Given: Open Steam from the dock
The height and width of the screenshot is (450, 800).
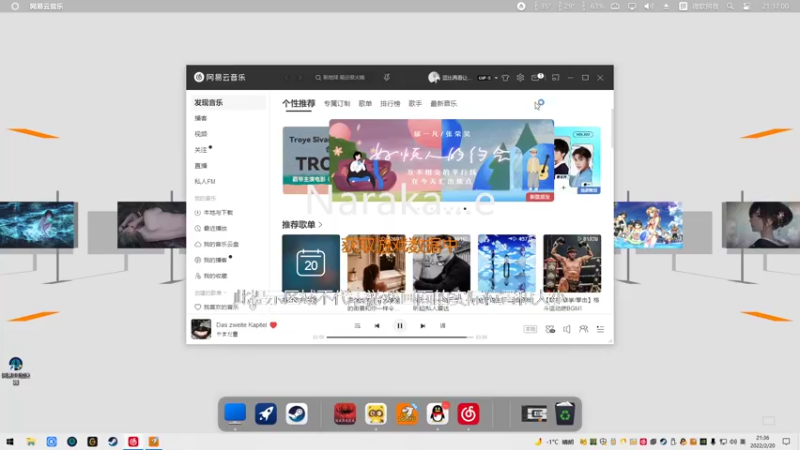Looking at the screenshot, I should (296, 414).
